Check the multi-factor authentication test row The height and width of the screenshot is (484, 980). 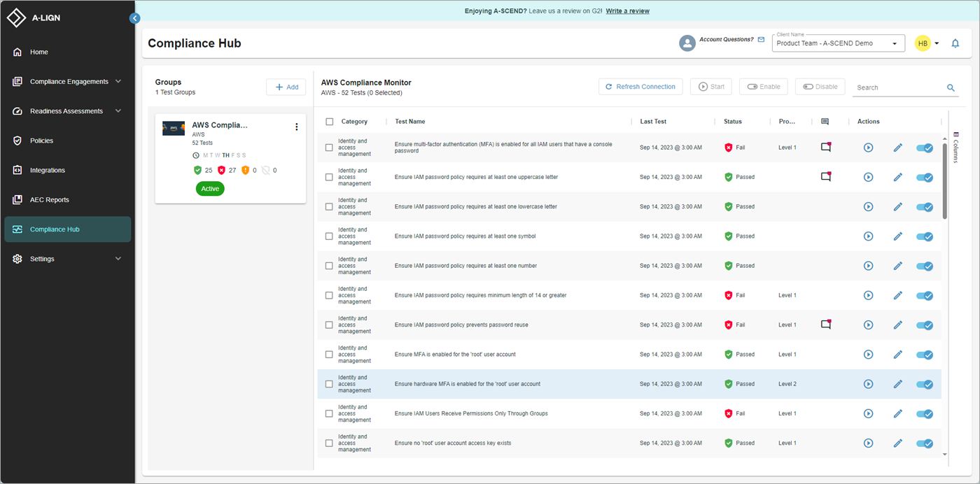[330, 148]
